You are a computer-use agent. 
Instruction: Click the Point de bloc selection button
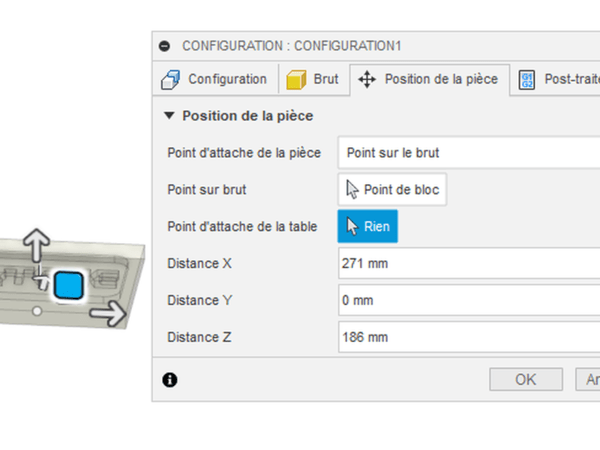[x=392, y=190]
